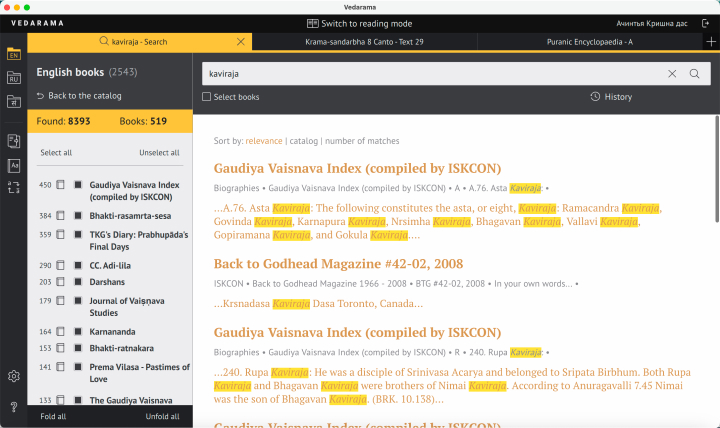The image size is (720, 428).
Task: Switch to Krama-sandarbha 8 Canto tab
Action: coord(364,42)
